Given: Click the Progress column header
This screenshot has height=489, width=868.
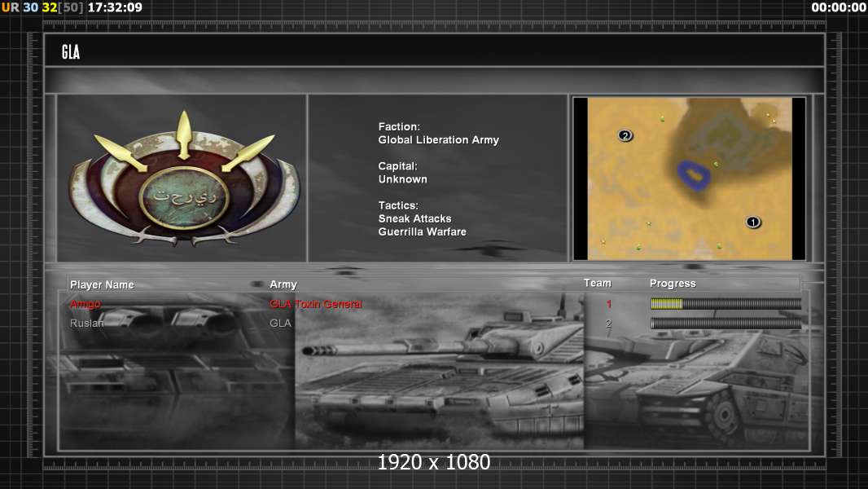Looking at the screenshot, I should click(x=673, y=284).
